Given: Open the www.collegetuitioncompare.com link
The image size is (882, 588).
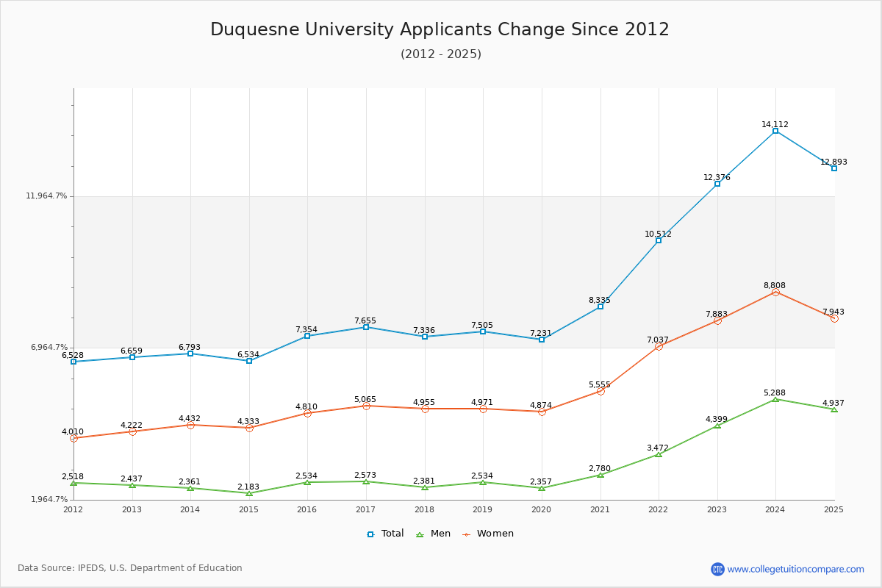Looking at the screenshot, I should (796, 569).
